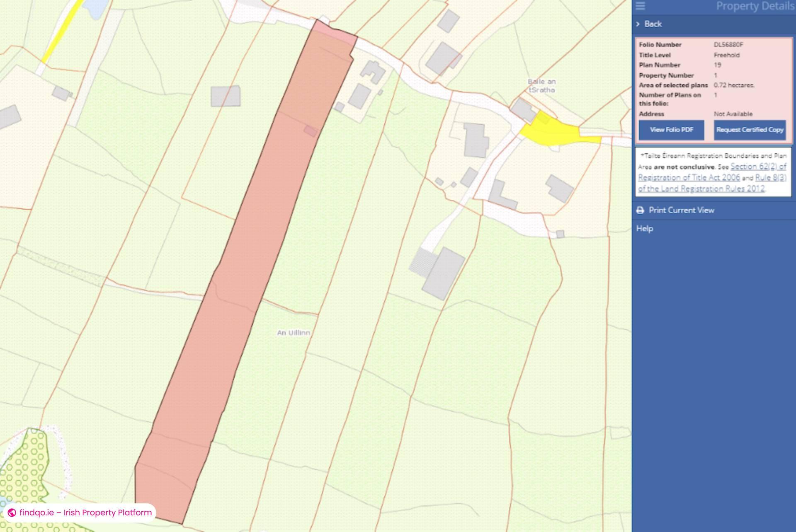This screenshot has height=532, width=796.
Task: Open Rule 8(3) Land Registration Rules link
Action: pyautogui.click(x=770, y=177)
